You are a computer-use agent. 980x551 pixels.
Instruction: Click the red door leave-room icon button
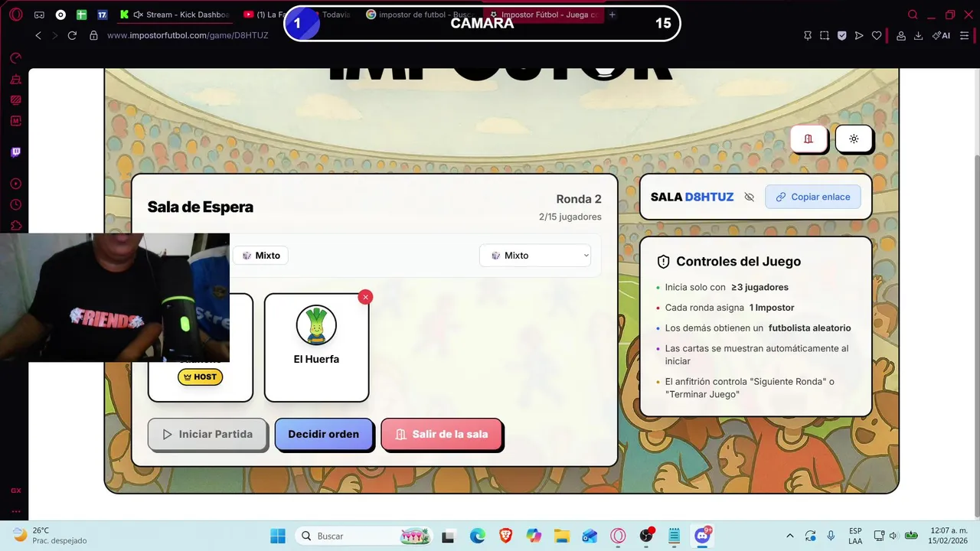point(808,139)
